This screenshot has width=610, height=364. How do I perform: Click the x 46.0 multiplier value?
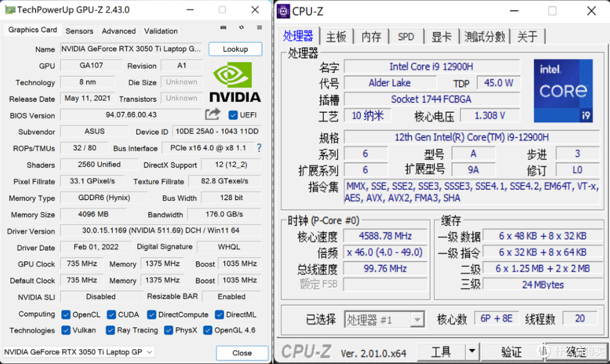(x=385, y=252)
